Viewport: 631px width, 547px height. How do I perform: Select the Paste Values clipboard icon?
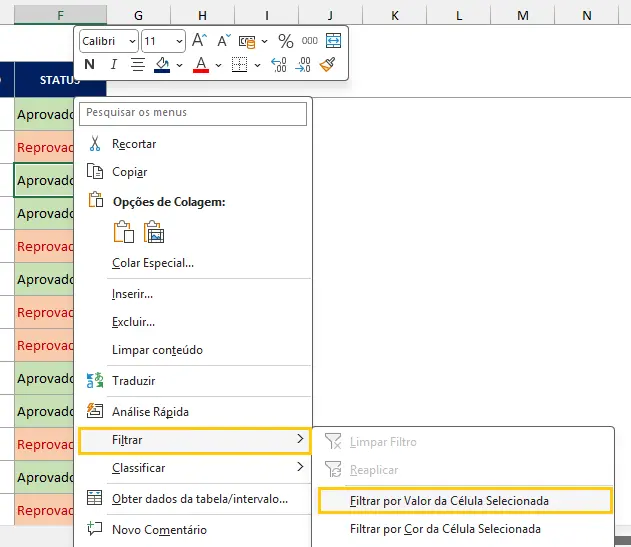tap(154, 233)
